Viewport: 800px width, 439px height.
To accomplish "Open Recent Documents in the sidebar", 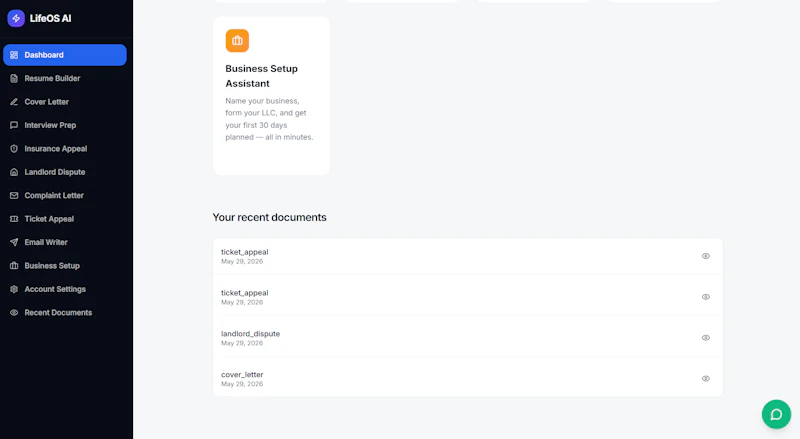I will pyautogui.click(x=65, y=312).
